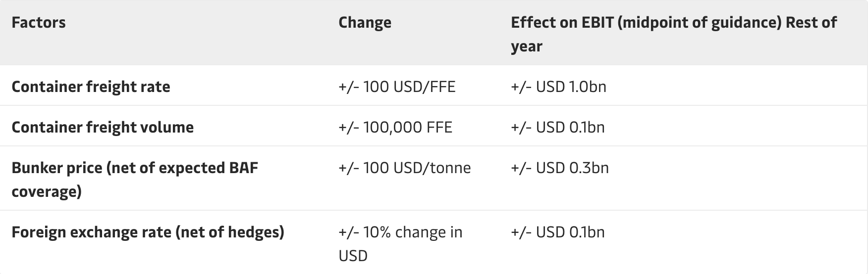Click the Container freight rate row label
The image size is (868, 274).
point(91,87)
